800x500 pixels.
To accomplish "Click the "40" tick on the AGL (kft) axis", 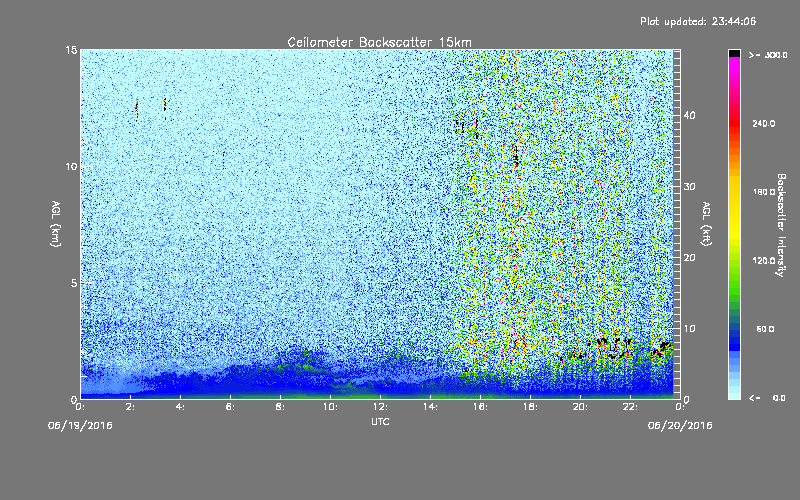I will click(689, 115).
